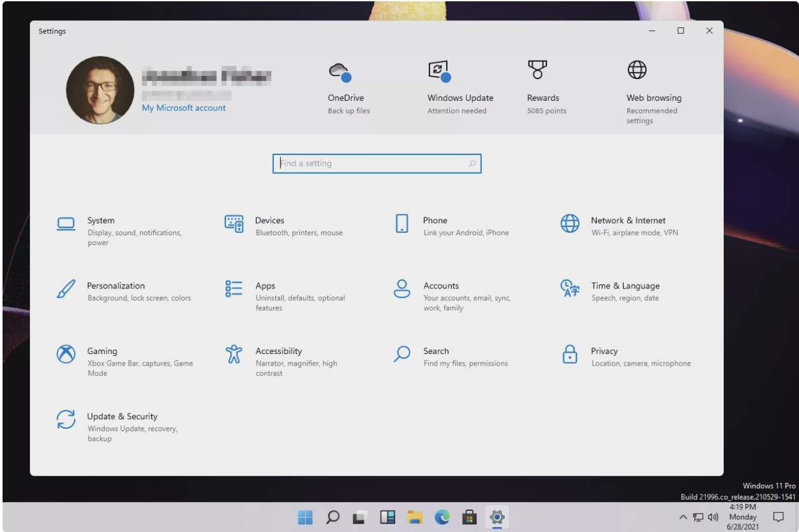
Task: Select the Phone settings icon
Action: [402, 223]
